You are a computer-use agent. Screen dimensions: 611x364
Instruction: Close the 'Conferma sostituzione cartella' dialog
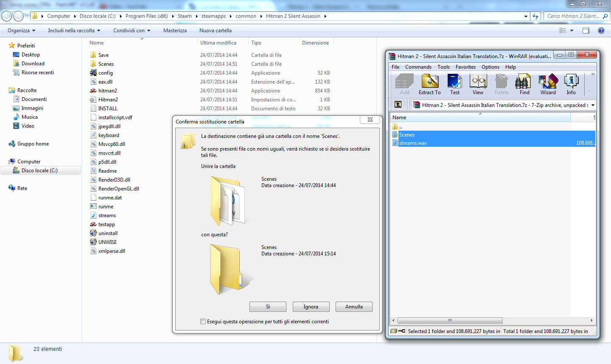coord(370,120)
